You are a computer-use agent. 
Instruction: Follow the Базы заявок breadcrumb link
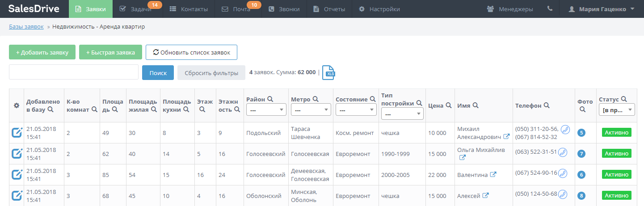pyautogui.click(x=26, y=26)
